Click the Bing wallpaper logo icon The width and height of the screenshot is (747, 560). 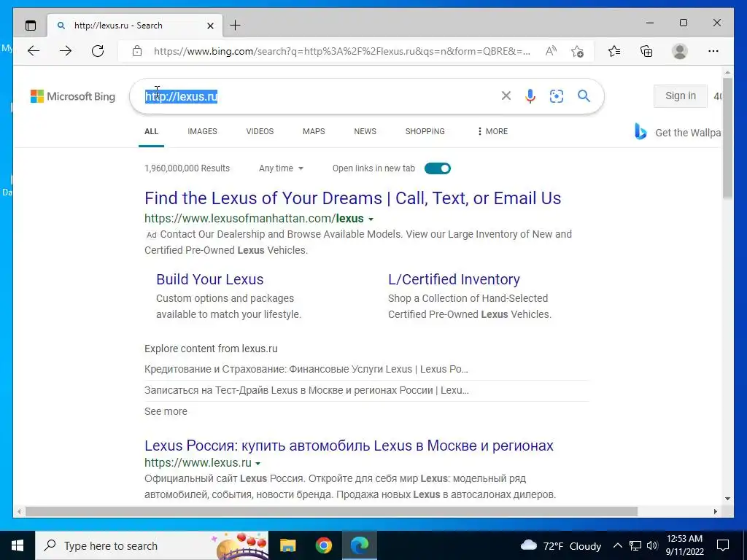click(640, 131)
